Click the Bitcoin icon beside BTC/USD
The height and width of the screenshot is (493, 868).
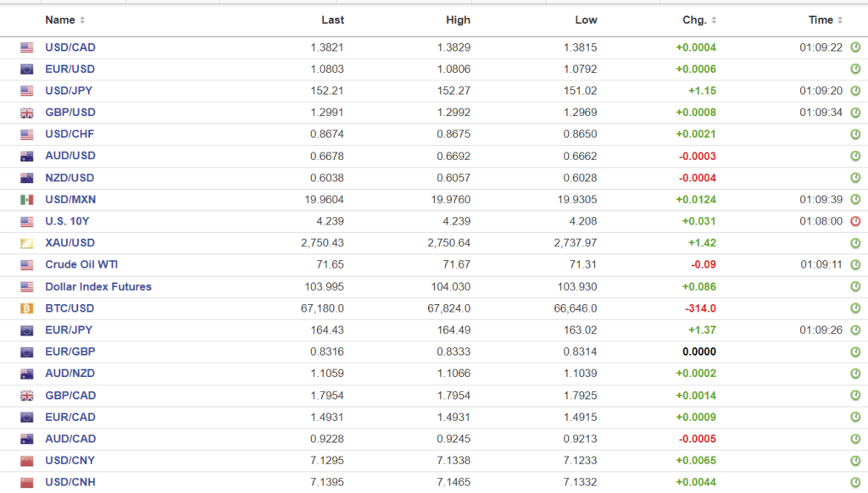pyautogui.click(x=27, y=308)
